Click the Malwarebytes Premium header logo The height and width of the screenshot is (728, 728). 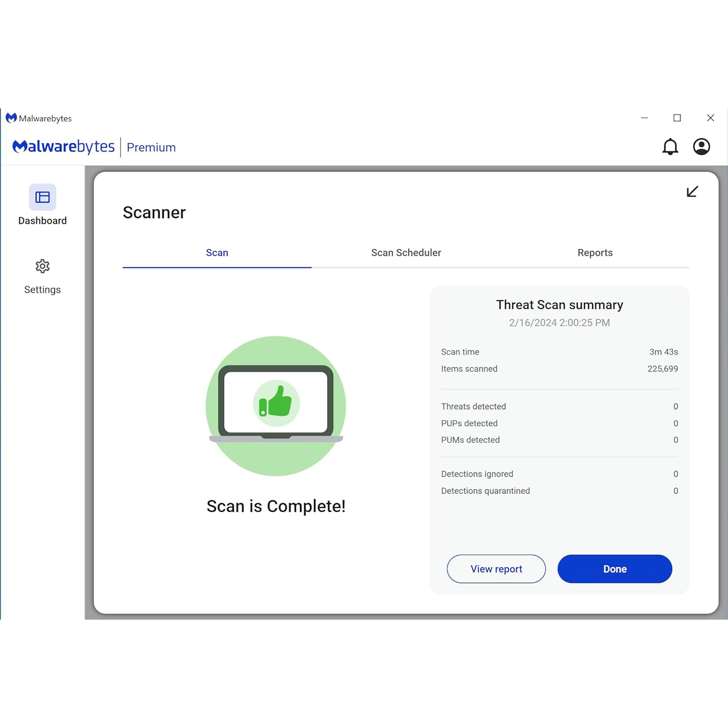click(x=62, y=146)
